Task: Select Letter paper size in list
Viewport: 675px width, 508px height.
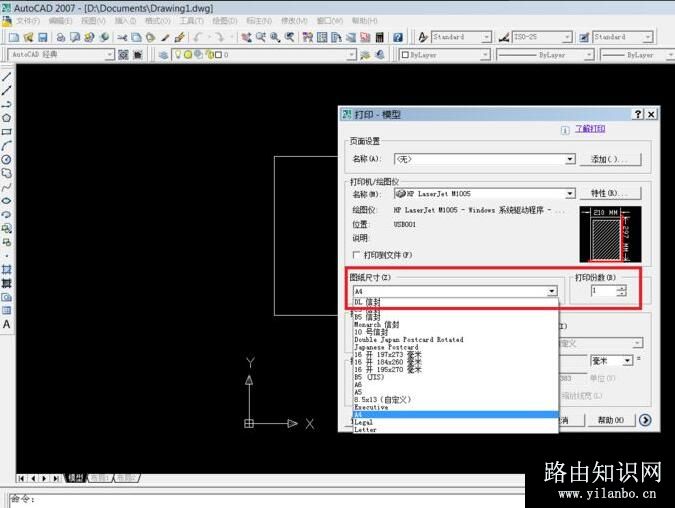Action: (455, 430)
